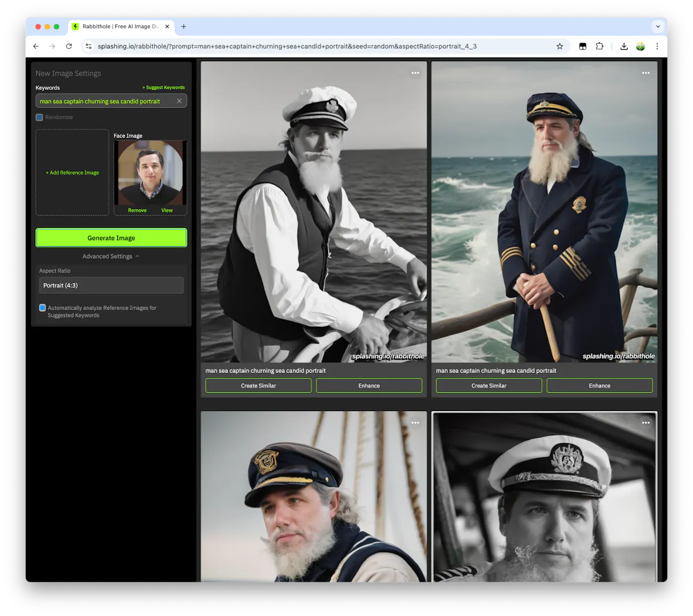The image size is (693, 616).
Task: Open a new browser tab
Action: [184, 27]
